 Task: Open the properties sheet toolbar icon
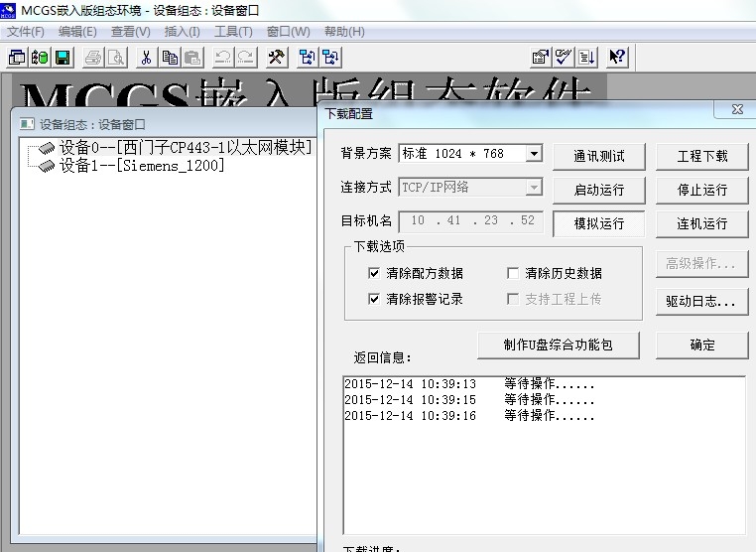(x=540, y=58)
